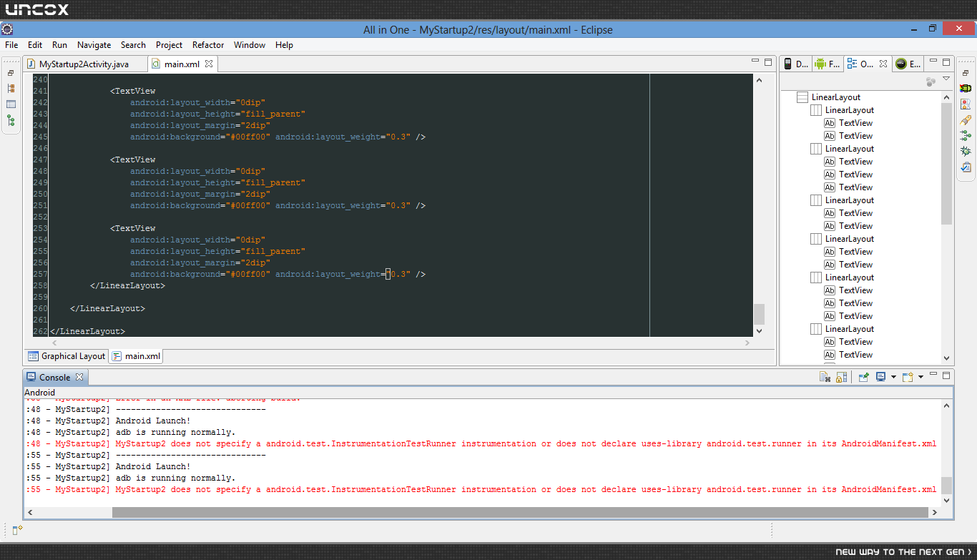
Task: Click the status bar icon at bottom left
Action: pyautogui.click(x=18, y=529)
